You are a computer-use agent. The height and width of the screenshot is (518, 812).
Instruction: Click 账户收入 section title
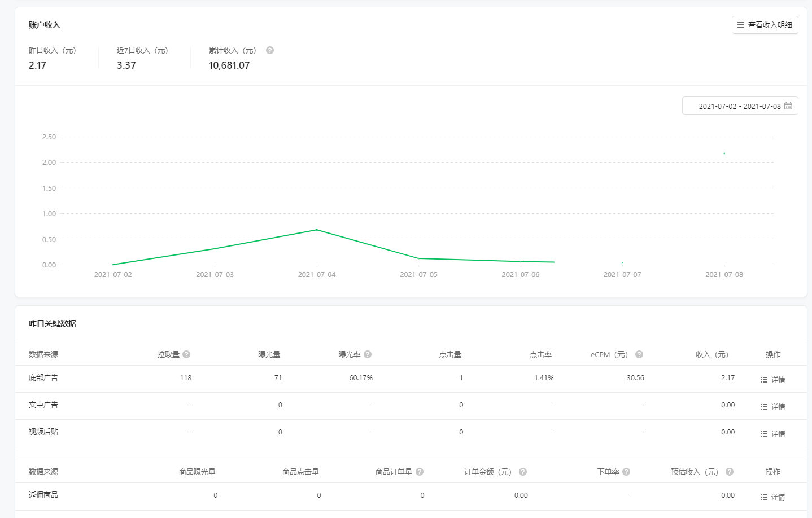click(x=45, y=25)
